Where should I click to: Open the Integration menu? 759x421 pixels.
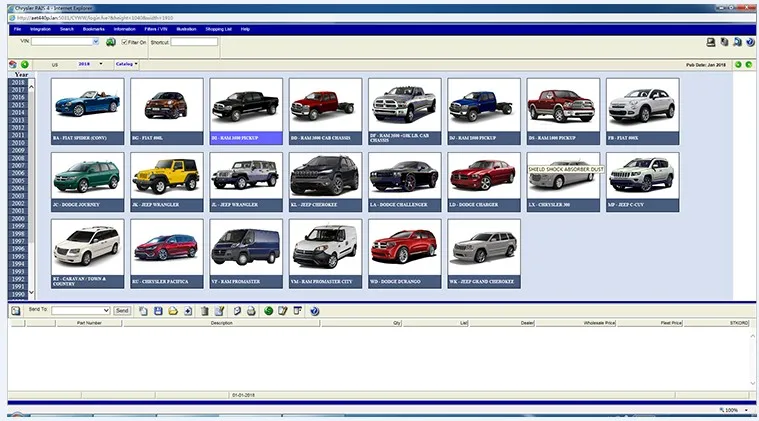click(x=40, y=29)
